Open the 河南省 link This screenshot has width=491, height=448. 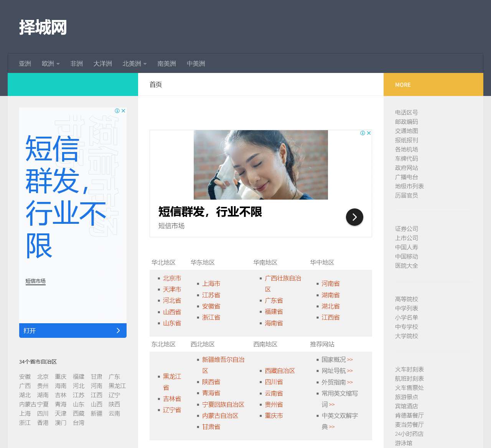click(x=331, y=284)
